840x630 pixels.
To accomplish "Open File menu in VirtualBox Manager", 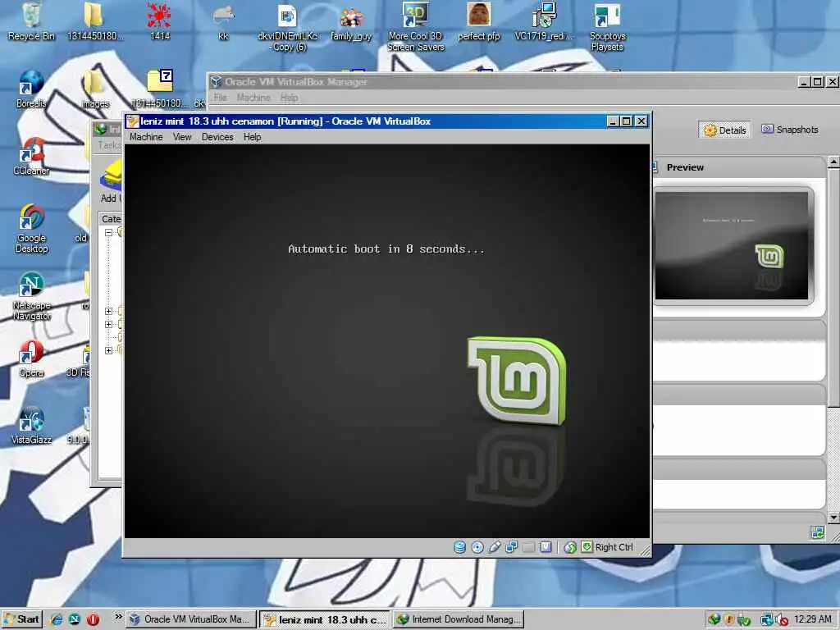I will tap(220, 98).
